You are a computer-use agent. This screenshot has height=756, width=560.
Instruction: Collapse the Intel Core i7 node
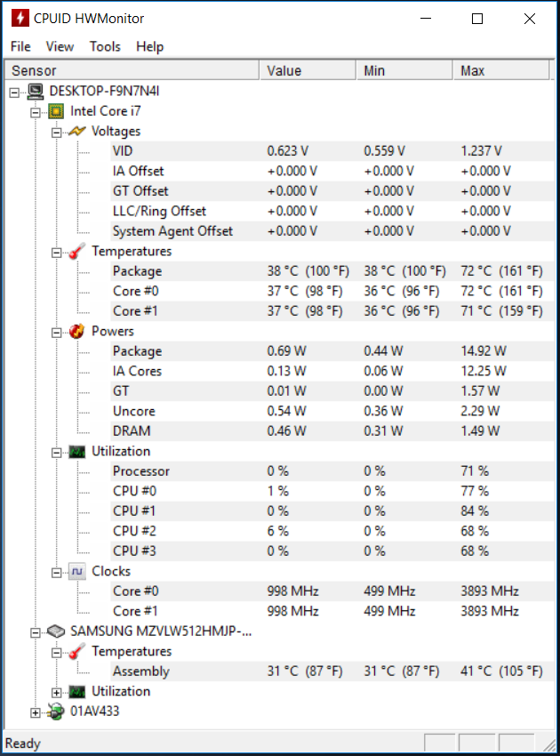point(36,112)
